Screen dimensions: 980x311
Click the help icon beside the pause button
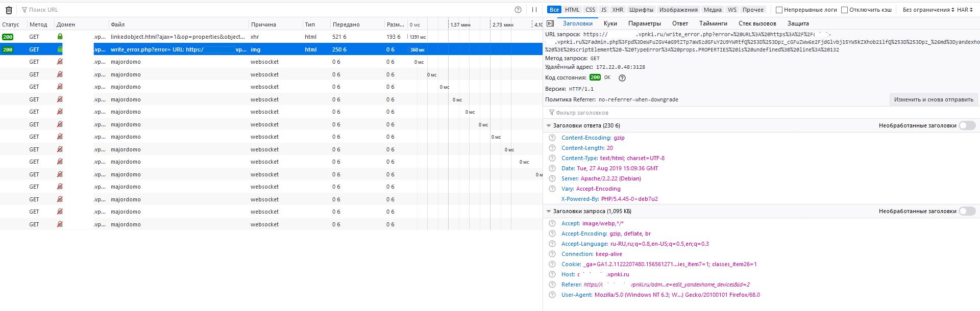518,10
